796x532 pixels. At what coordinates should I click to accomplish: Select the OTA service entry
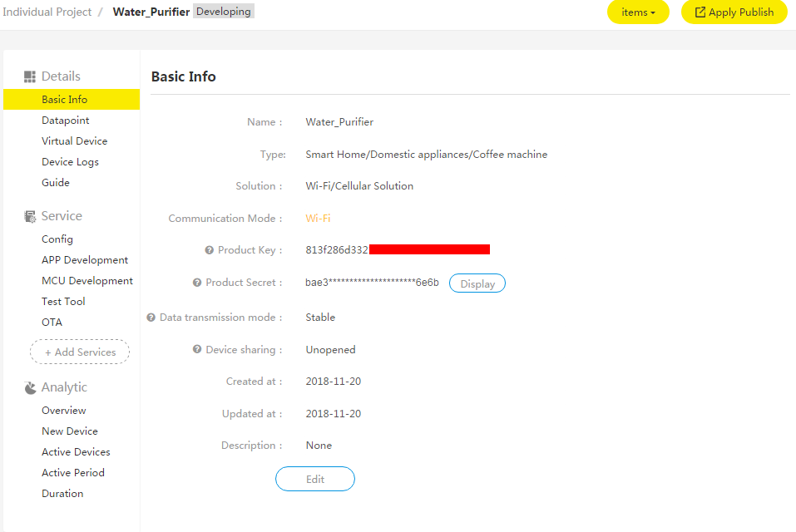tap(50, 322)
